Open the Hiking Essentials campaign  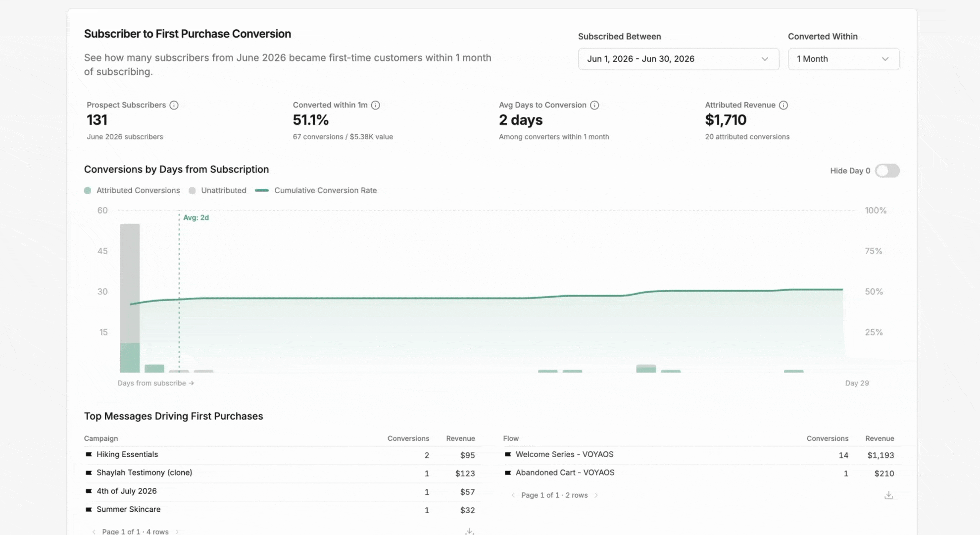127,454
